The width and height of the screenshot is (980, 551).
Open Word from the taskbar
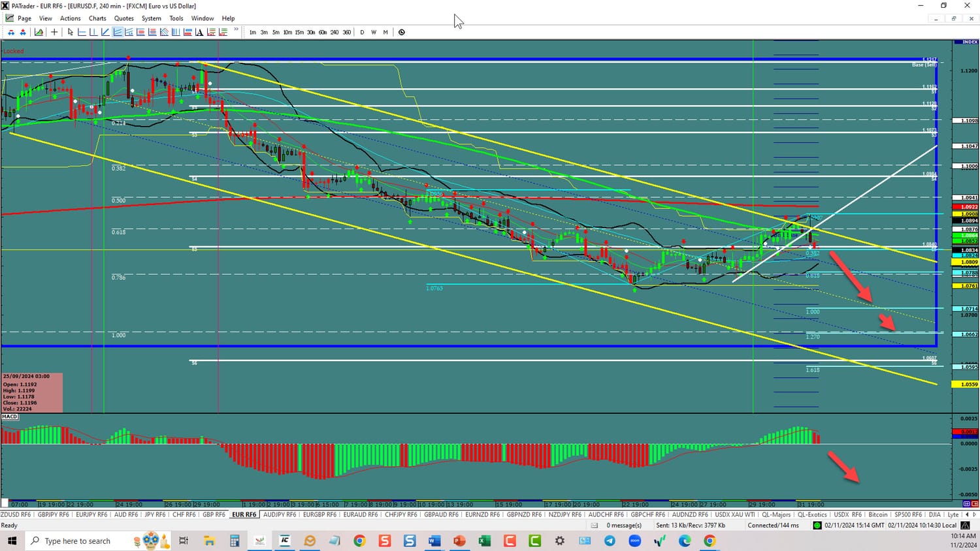point(434,541)
